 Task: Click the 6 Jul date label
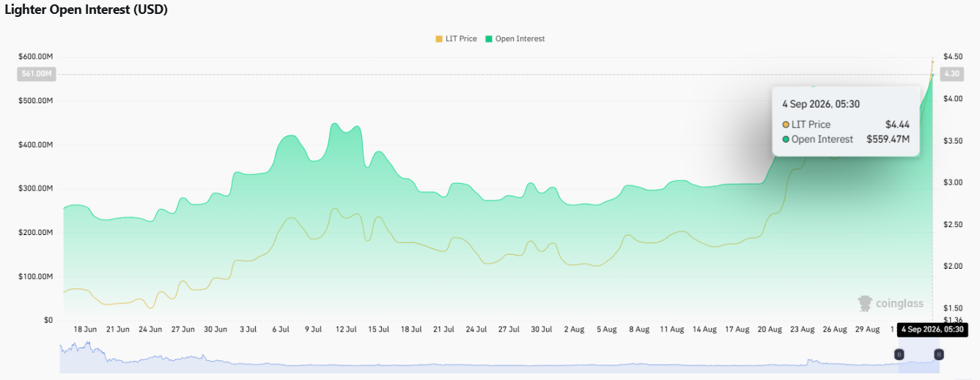click(x=280, y=329)
